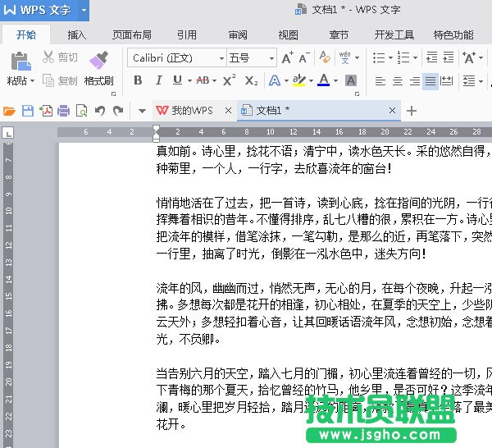
Task: Print the document with printer icon
Action: click(x=63, y=111)
